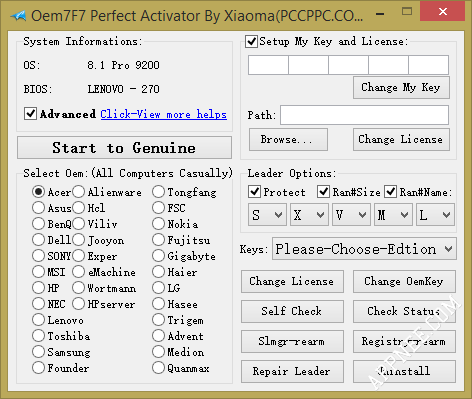
Task: Choose Advent as OEM
Action: [158, 336]
